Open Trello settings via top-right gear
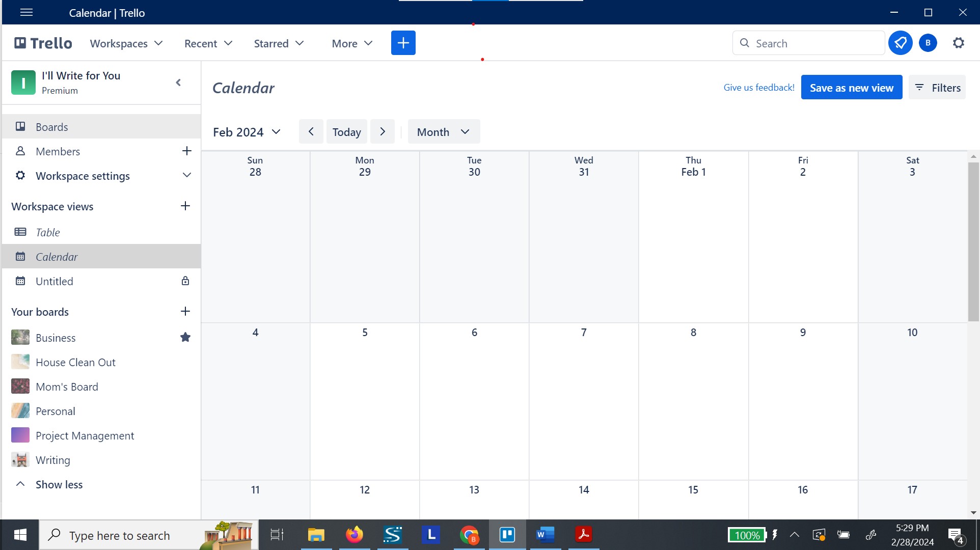The height and width of the screenshot is (550, 980). pyautogui.click(x=959, y=43)
